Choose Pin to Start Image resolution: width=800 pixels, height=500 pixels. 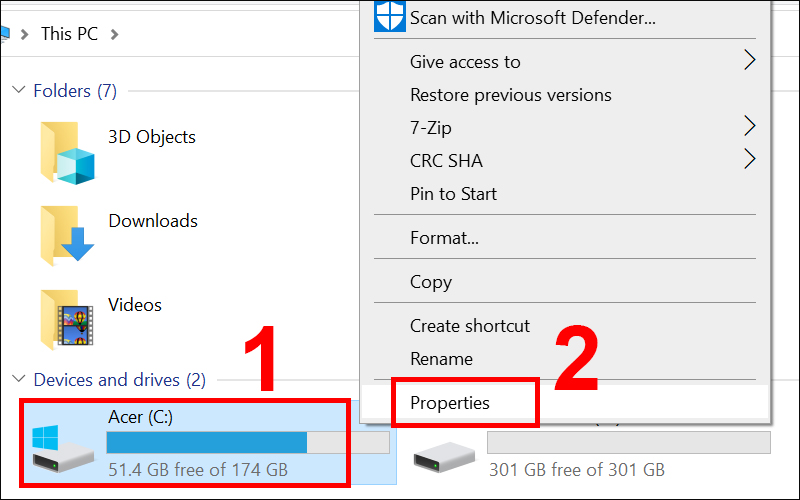pos(453,193)
